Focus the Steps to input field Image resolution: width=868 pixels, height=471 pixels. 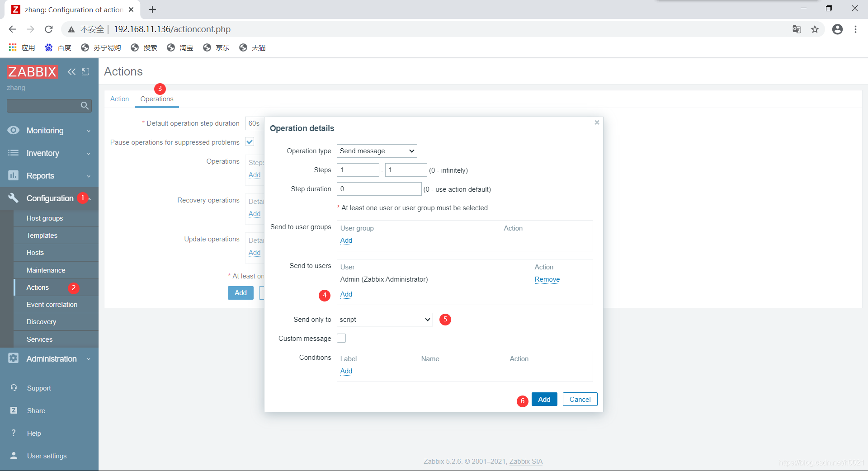coord(406,170)
